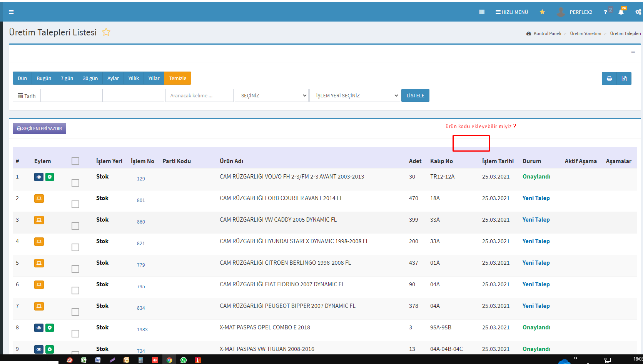Select the checkbox for CITROEN BERLINGO row

75,269
